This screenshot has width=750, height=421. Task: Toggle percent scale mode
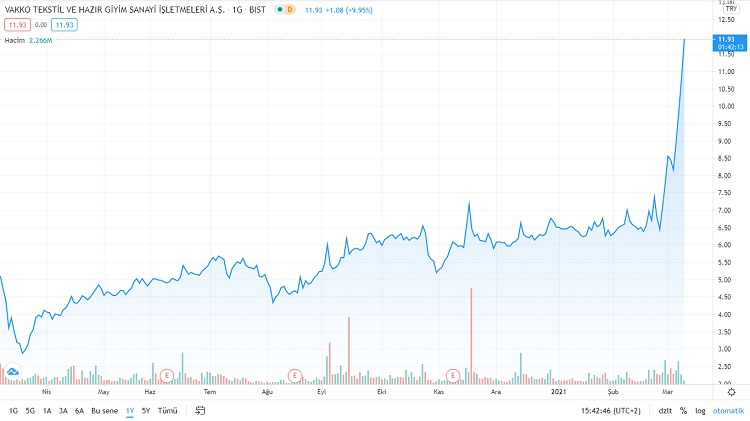click(684, 411)
